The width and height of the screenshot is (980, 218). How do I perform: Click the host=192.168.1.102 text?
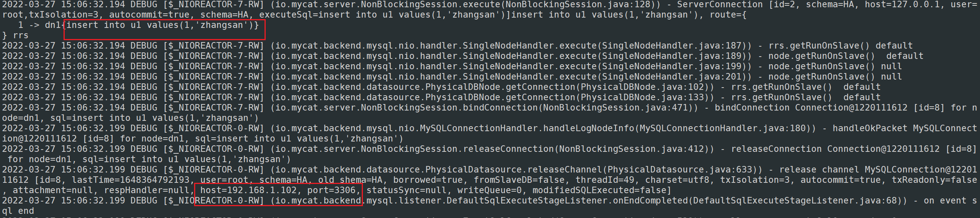248,190
